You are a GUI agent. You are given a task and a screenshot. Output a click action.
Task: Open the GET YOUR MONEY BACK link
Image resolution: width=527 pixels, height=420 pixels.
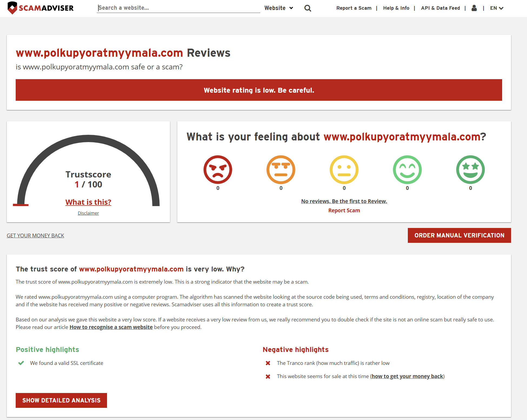click(x=35, y=236)
